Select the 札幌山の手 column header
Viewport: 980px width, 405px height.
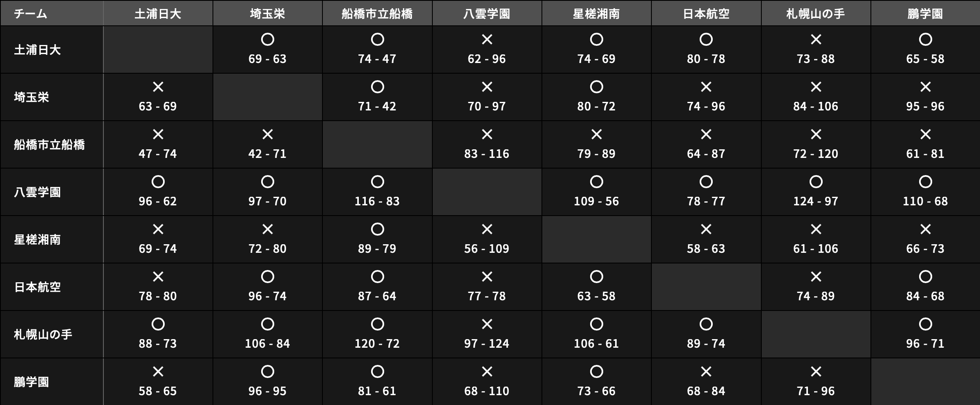click(816, 14)
